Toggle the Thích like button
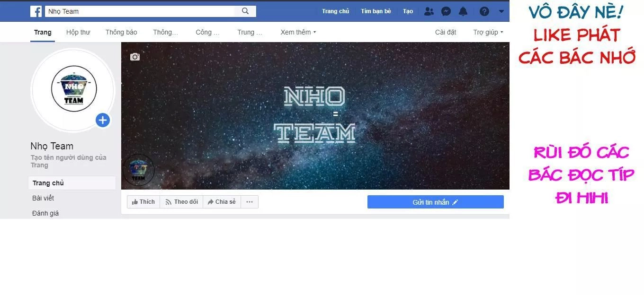644x295 pixels. coord(143,202)
